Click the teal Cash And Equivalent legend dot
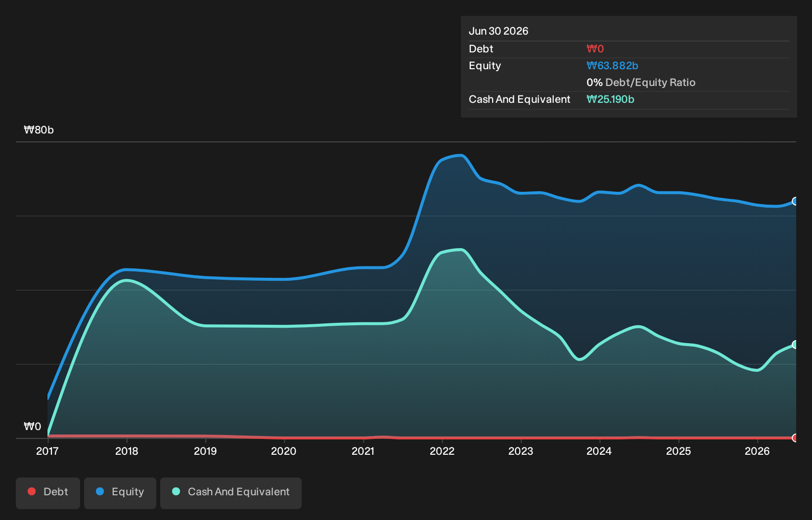The image size is (812, 520). 176,491
